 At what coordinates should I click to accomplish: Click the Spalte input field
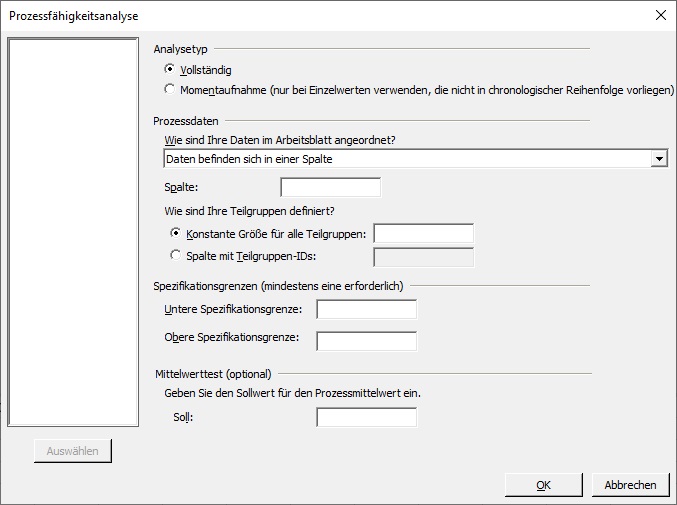click(331, 187)
